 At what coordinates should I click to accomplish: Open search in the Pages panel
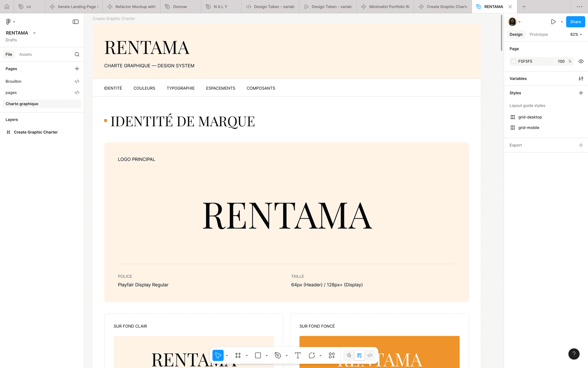tap(77, 54)
